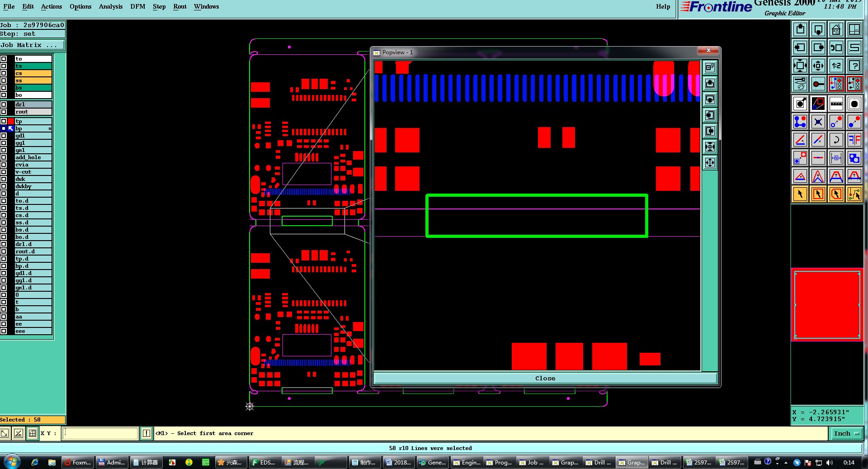The width and height of the screenshot is (868, 469).
Task: Click the Popview pan up icon
Action: (710, 84)
